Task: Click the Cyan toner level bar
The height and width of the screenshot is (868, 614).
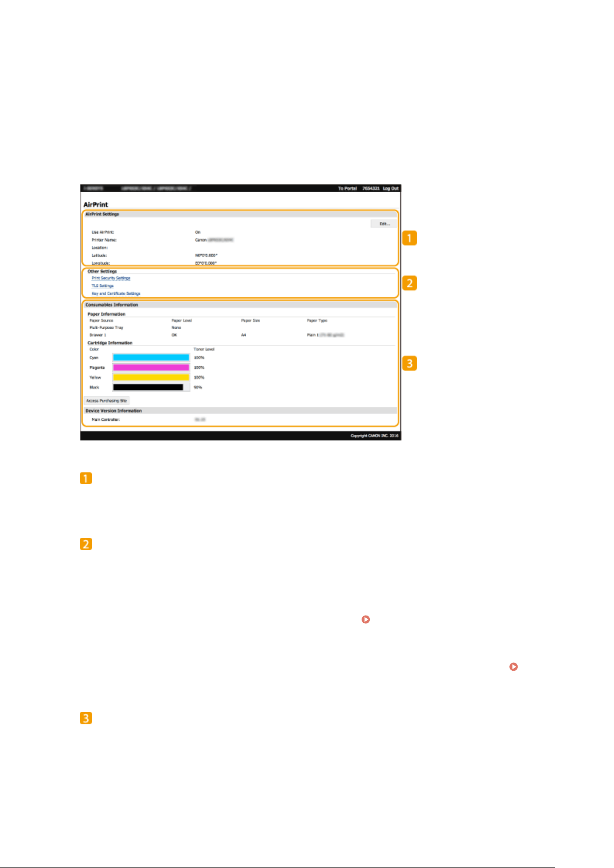Action: tap(151, 358)
